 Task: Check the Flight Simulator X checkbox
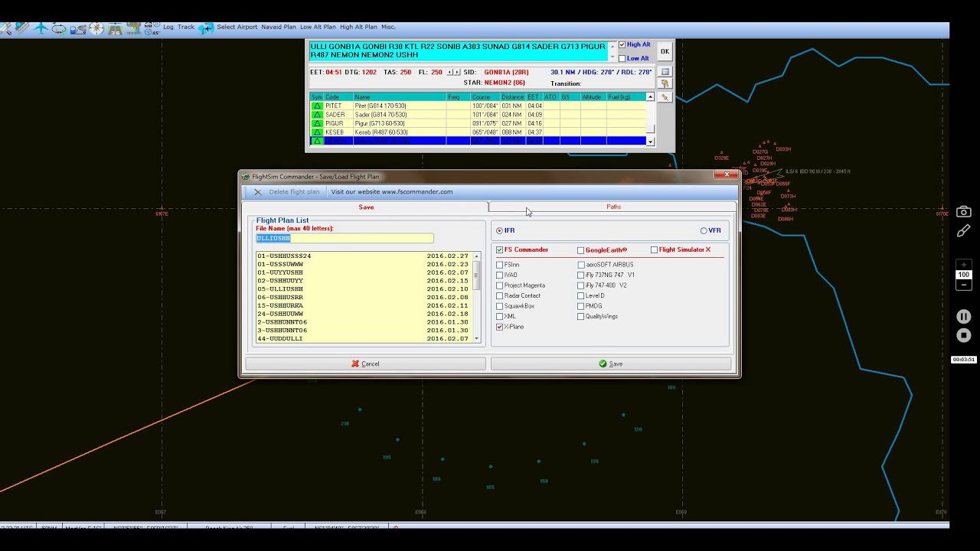[x=654, y=250]
